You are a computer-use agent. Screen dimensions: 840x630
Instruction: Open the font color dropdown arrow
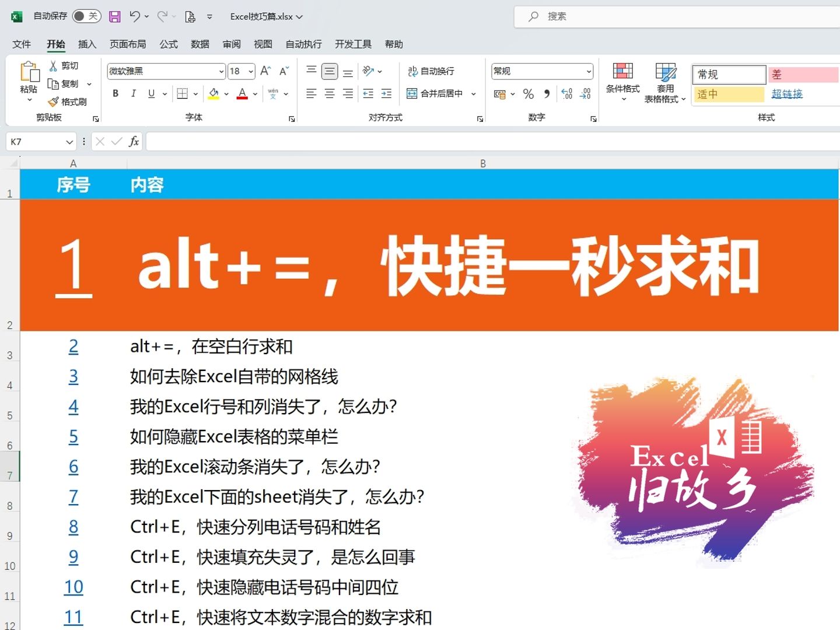point(255,93)
